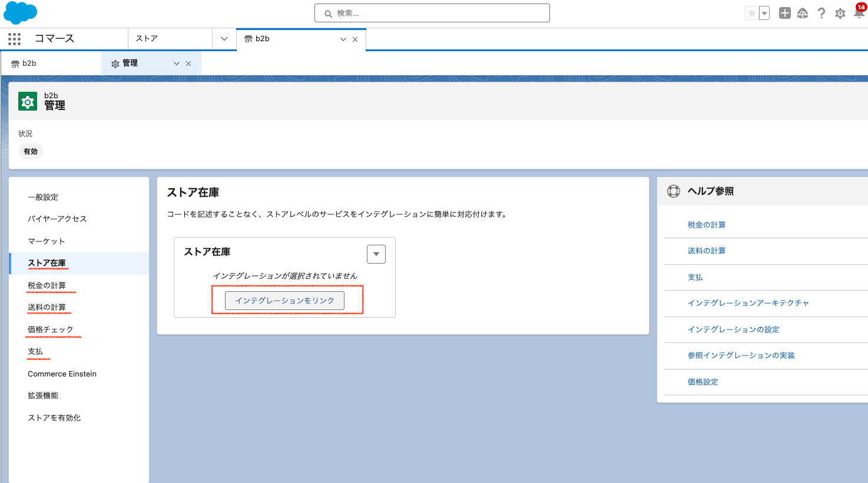
Task: Open the 管理 subtab dropdown chevron
Action: pos(176,63)
